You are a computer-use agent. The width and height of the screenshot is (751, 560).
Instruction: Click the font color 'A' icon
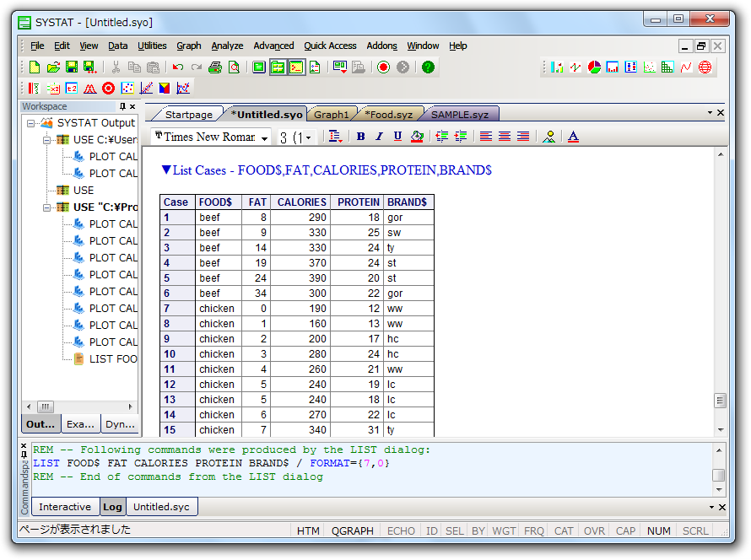tap(573, 137)
